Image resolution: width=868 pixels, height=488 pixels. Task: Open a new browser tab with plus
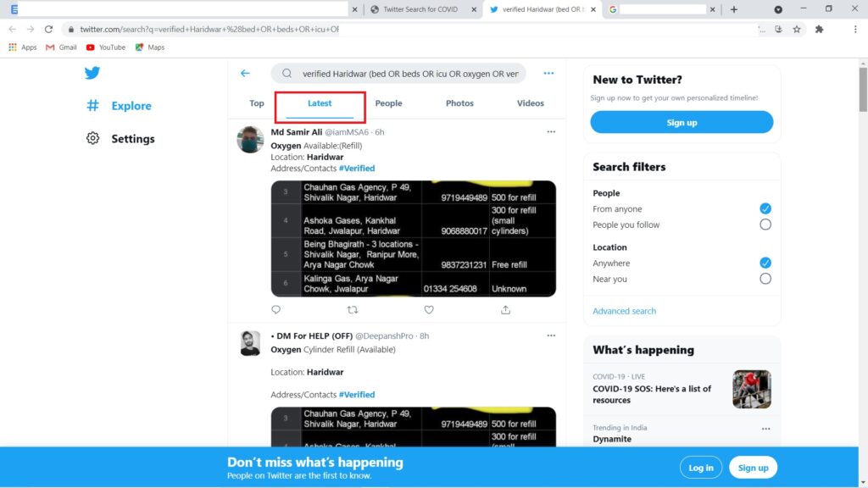[x=734, y=9]
